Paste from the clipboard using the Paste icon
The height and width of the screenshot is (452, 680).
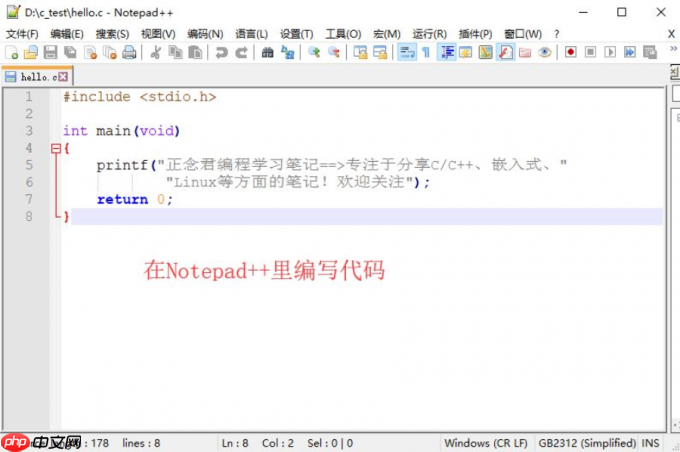click(196, 52)
